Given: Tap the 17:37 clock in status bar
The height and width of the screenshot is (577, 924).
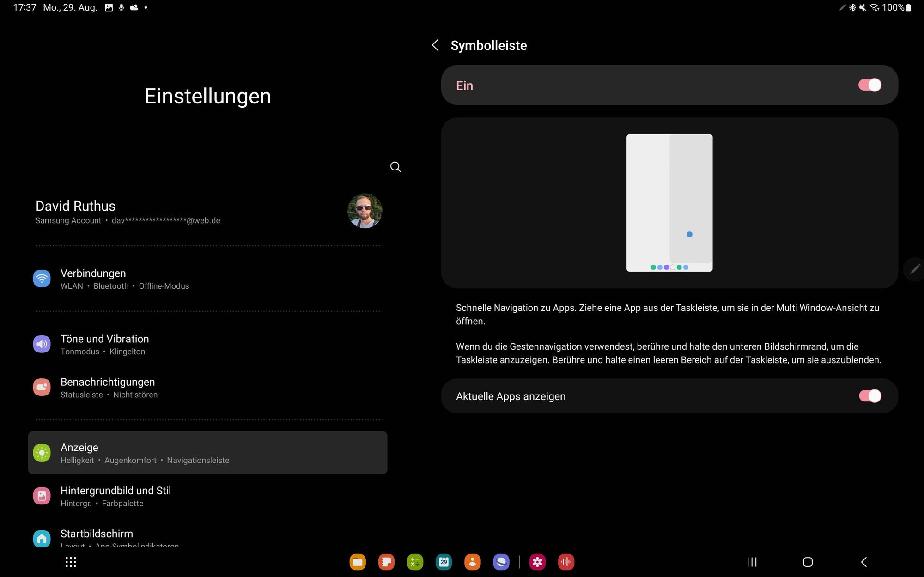Looking at the screenshot, I should coord(24,7).
